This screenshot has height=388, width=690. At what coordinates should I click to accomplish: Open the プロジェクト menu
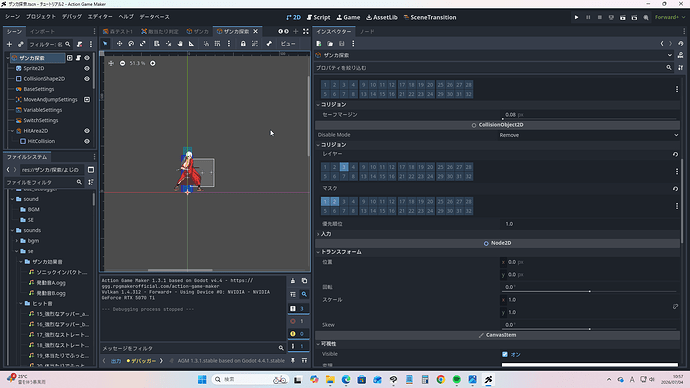(x=40, y=17)
